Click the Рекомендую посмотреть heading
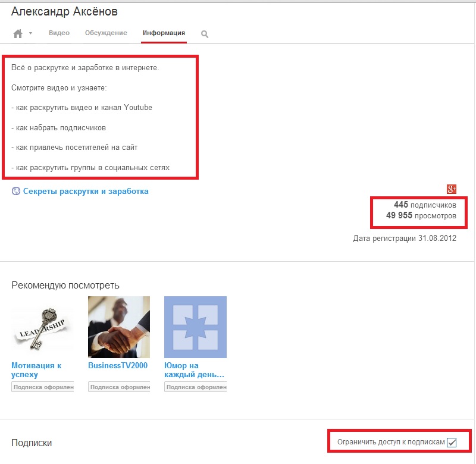 [65, 286]
